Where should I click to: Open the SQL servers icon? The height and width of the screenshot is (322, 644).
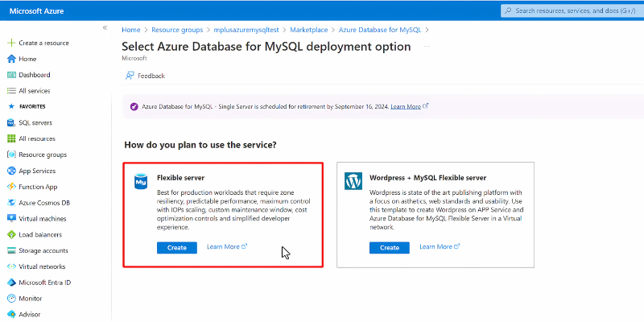[11, 123]
